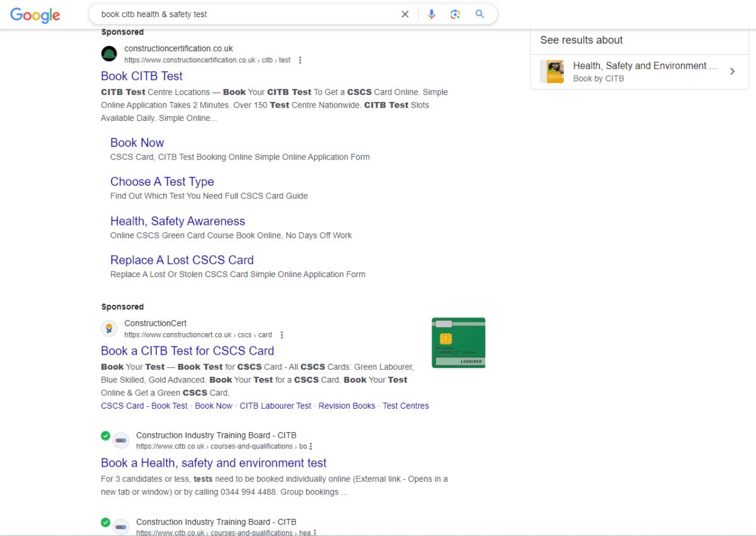Click the ConstructionCert site favicon

click(109, 329)
